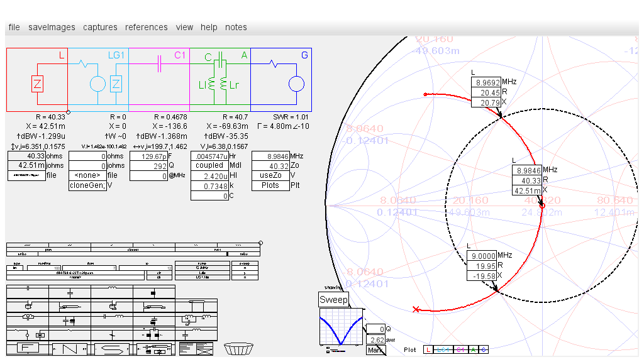Toggle the LG1 trace in the Plot selector

pyautogui.click(x=443, y=349)
